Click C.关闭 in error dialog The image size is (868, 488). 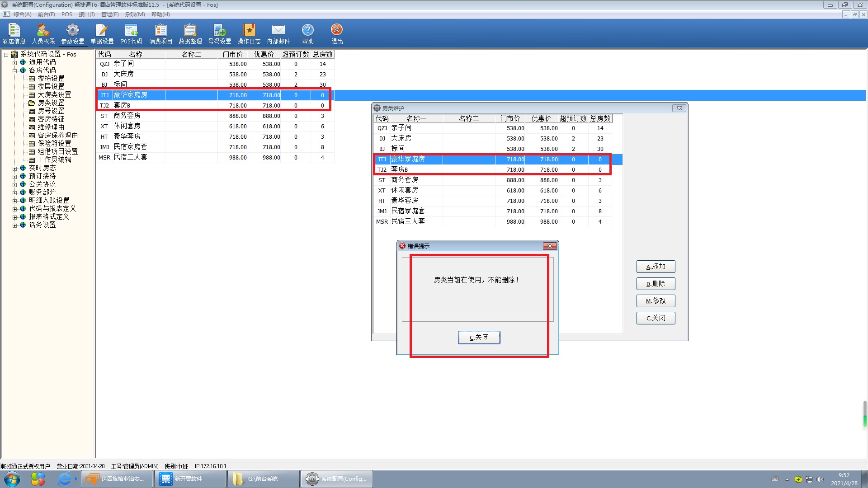479,338
